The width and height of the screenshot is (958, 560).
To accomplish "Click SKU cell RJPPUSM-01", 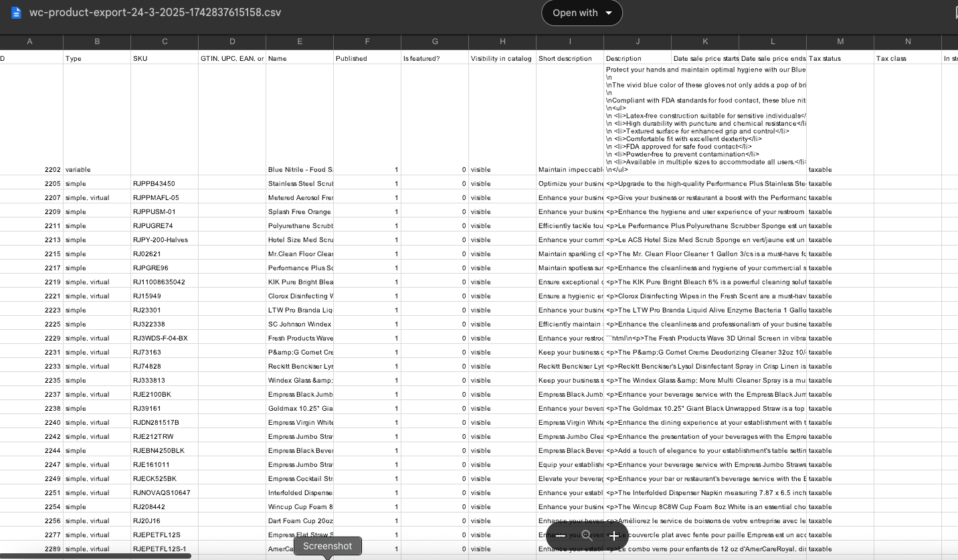I will [165, 211].
